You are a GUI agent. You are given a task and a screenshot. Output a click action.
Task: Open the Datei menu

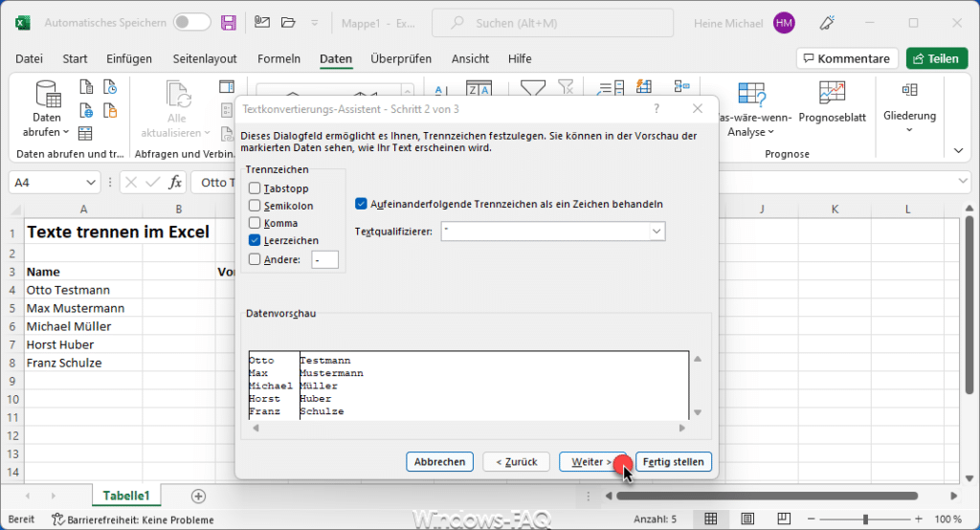(30, 58)
